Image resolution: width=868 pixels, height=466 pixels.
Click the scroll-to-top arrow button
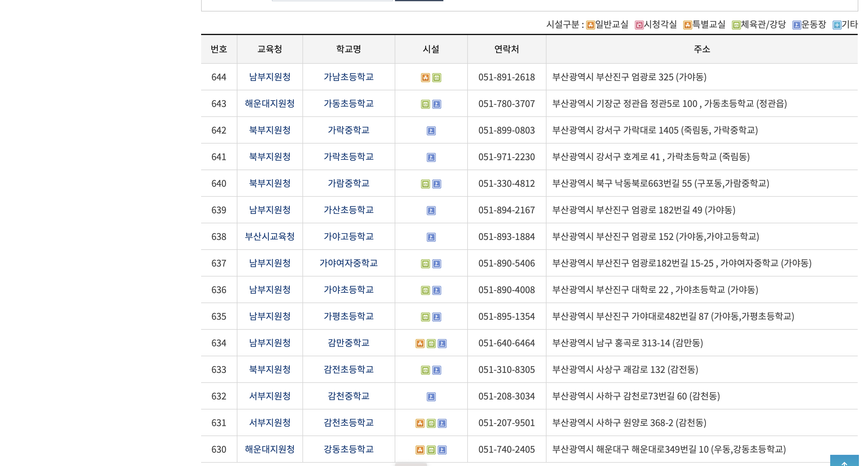click(844, 461)
